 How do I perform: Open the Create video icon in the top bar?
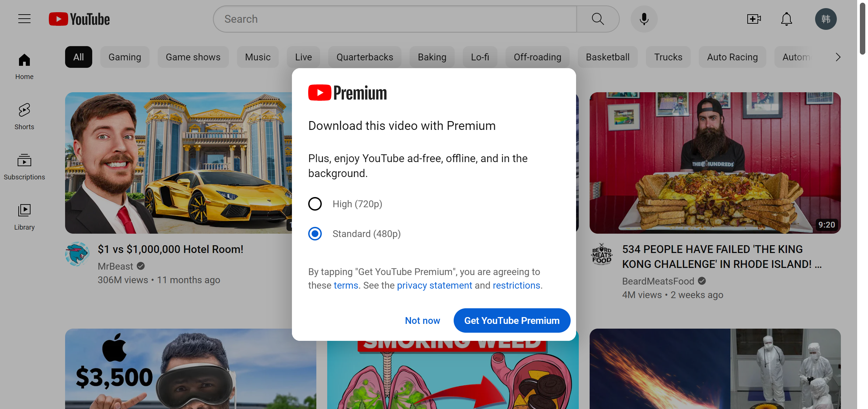(753, 19)
